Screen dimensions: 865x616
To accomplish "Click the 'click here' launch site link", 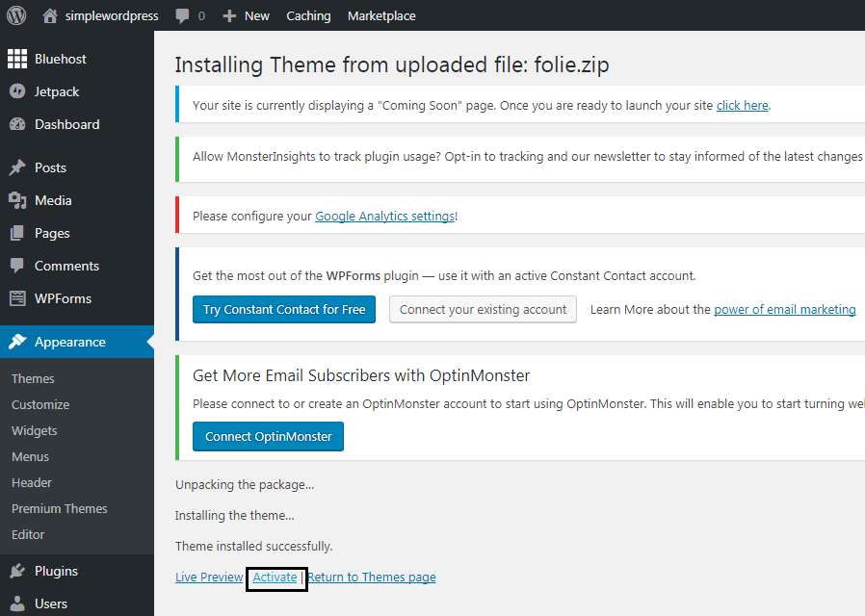I will point(742,105).
